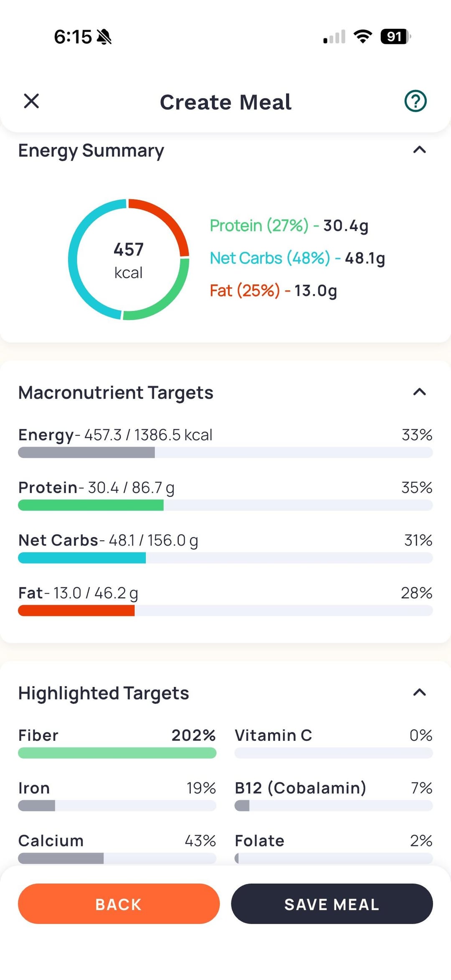Screen dimensions: 451x980
Task: Tap the battery indicator icon
Action: tap(395, 37)
